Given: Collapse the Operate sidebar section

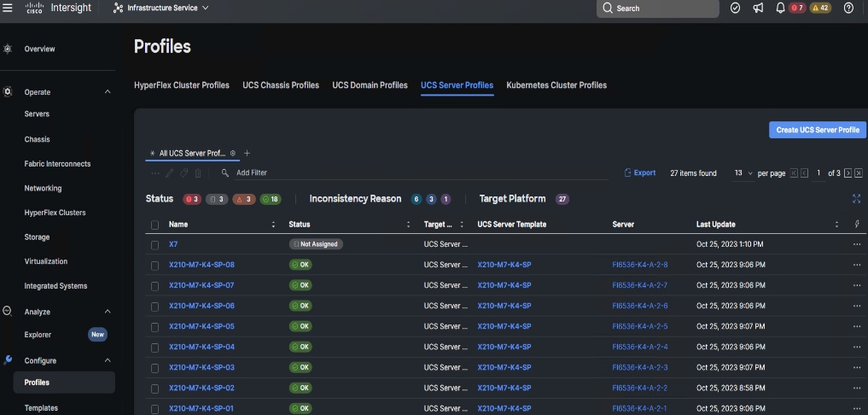Looking at the screenshot, I should [x=108, y=92].
